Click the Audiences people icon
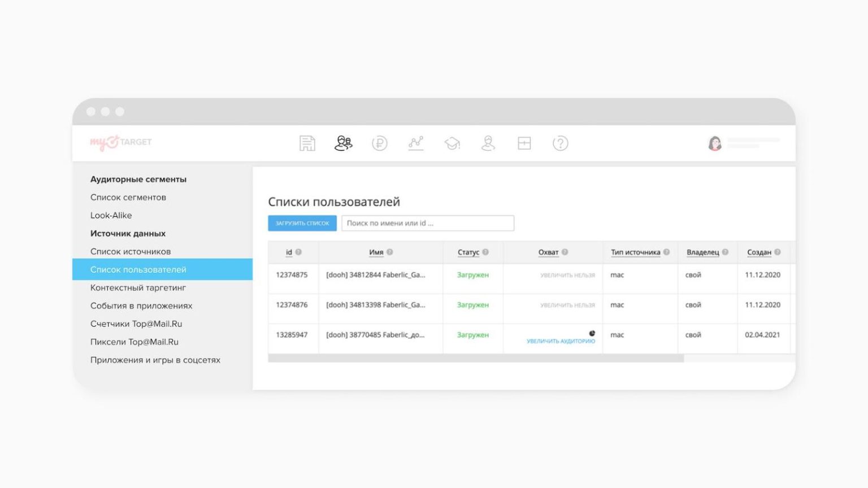868x488 pixels. pos(343,143)
